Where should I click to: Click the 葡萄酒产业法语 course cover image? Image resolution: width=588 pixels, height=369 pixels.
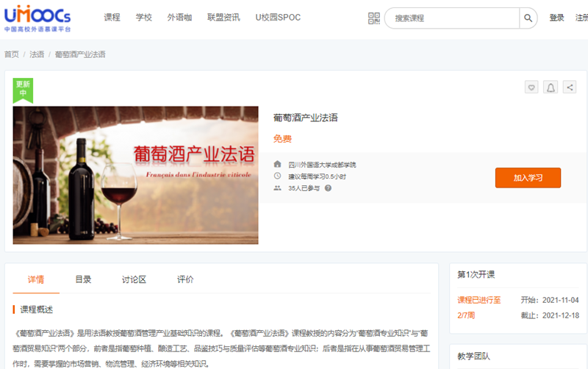tap(135, 175)
